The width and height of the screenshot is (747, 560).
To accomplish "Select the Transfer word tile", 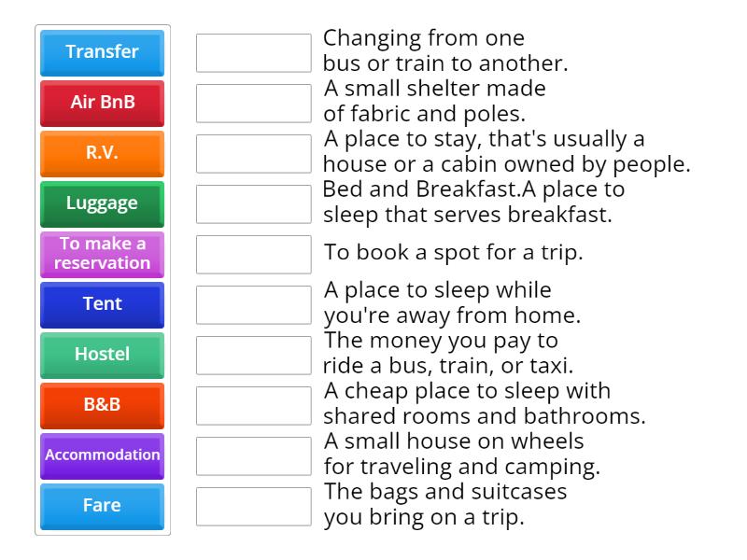I will tap(103, 52).
